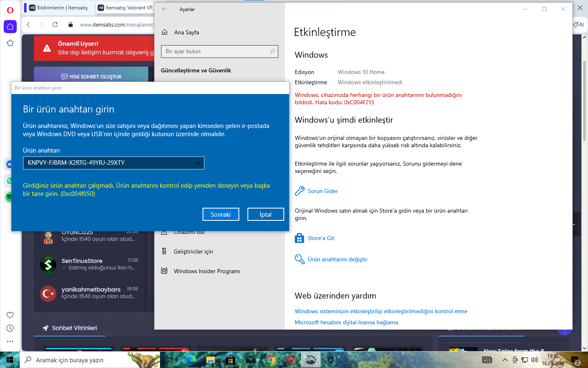Show hidden system tray icons

505,360
